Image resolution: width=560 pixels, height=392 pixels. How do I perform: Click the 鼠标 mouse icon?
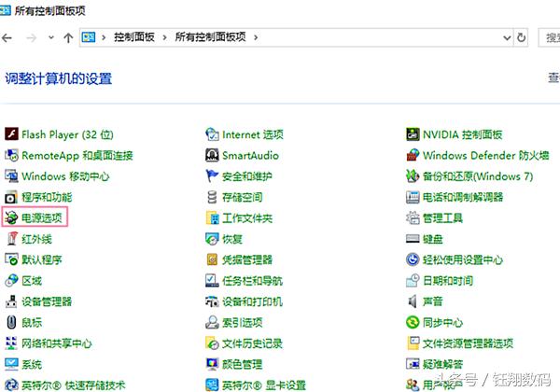tap(11, 323)
